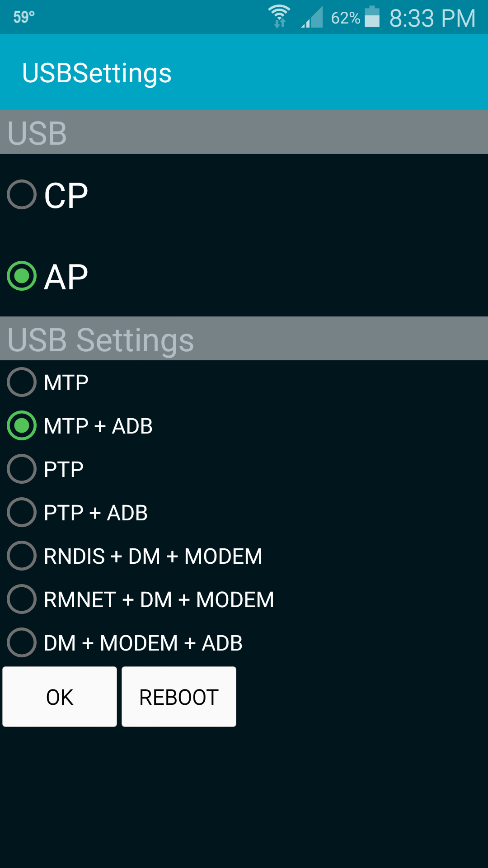This screenshot has width=488, height=868.
Task: Enable the PTP + ADB mode
Action: coord(22,513)
